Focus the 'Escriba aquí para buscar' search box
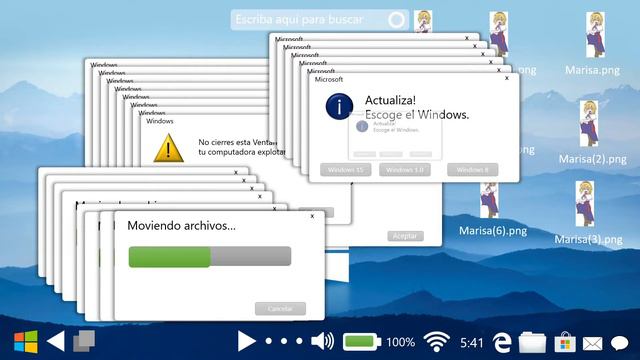Viewport: 640px width, 360px height. pyautogui.click(x=319, y=20)
